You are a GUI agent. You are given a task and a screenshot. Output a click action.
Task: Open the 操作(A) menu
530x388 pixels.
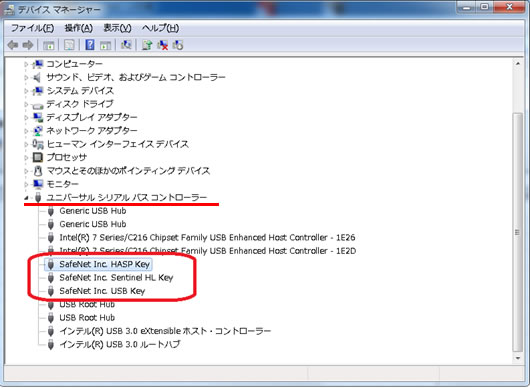[x=78, y=28]
